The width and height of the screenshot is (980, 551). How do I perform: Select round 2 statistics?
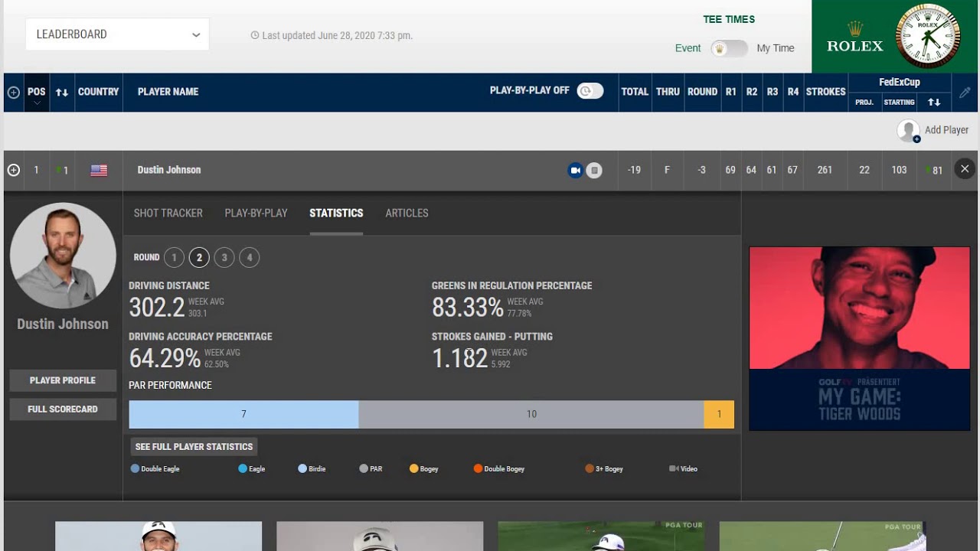(x=199, y=258)
